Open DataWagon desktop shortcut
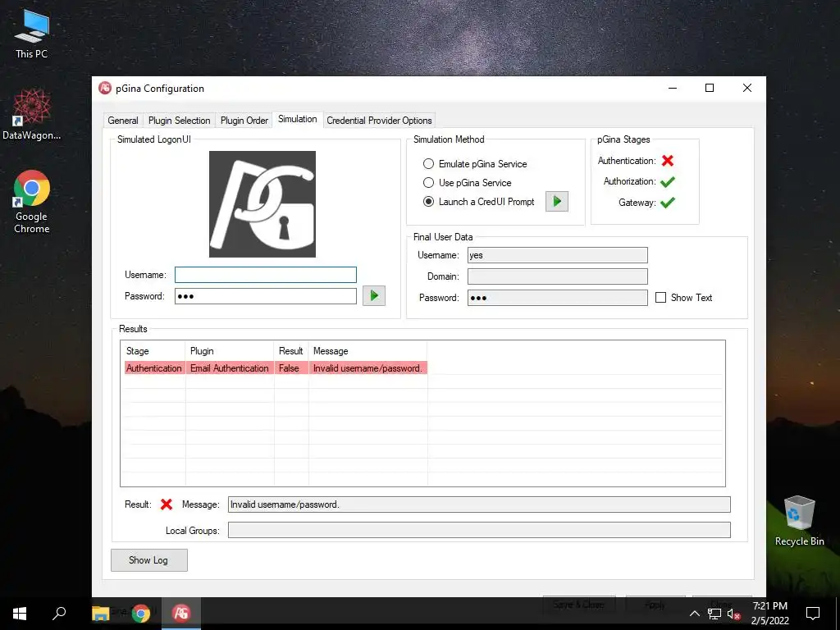Viewport: 840px width, 630px height. click(x=32, y=115)
